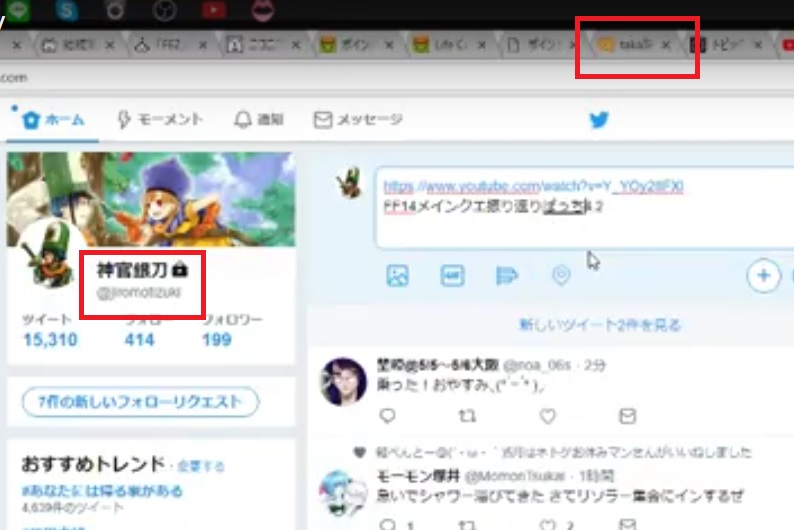Close the FEZ browser tab
The image size is (794, 530).
pyautogui.click(x=203, y=46)
